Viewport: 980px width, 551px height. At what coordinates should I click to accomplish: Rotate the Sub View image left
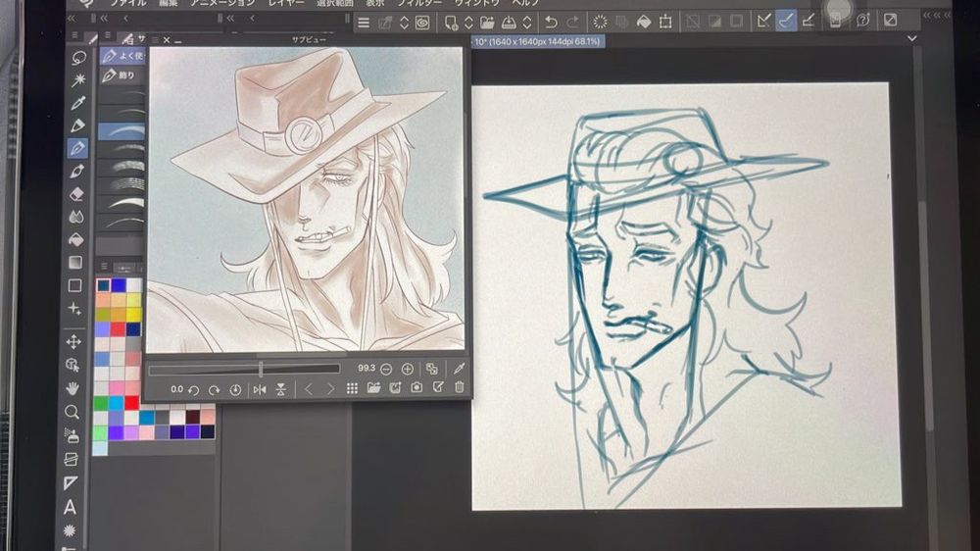[193, 389]
